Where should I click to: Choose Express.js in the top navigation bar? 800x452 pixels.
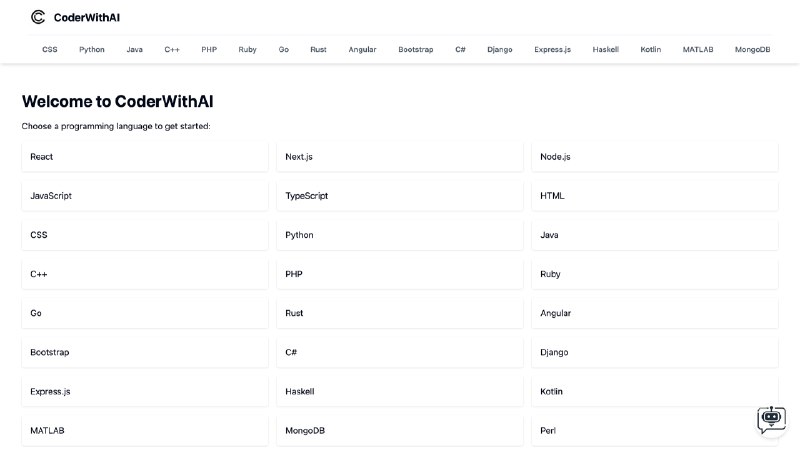pos(552,49)
